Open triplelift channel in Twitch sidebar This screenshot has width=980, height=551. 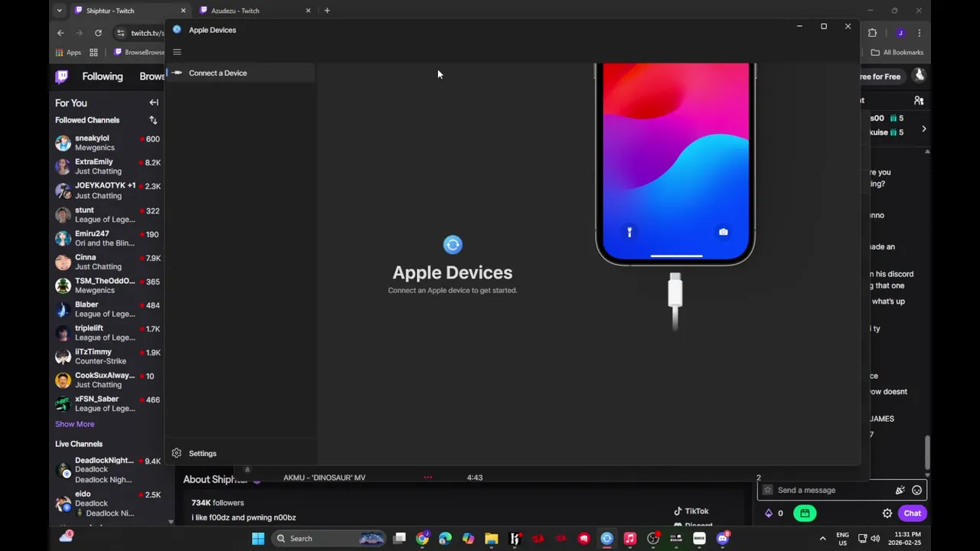coord(107,333)
